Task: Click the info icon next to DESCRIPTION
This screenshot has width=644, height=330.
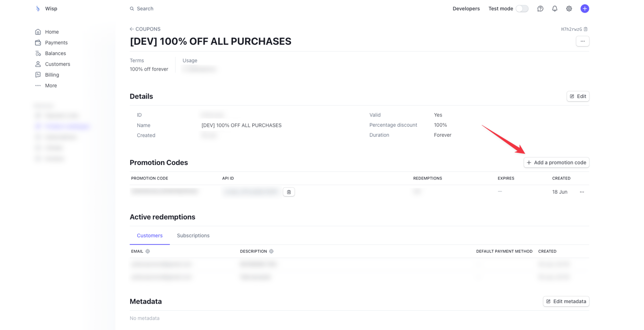Action: (271, 251)
